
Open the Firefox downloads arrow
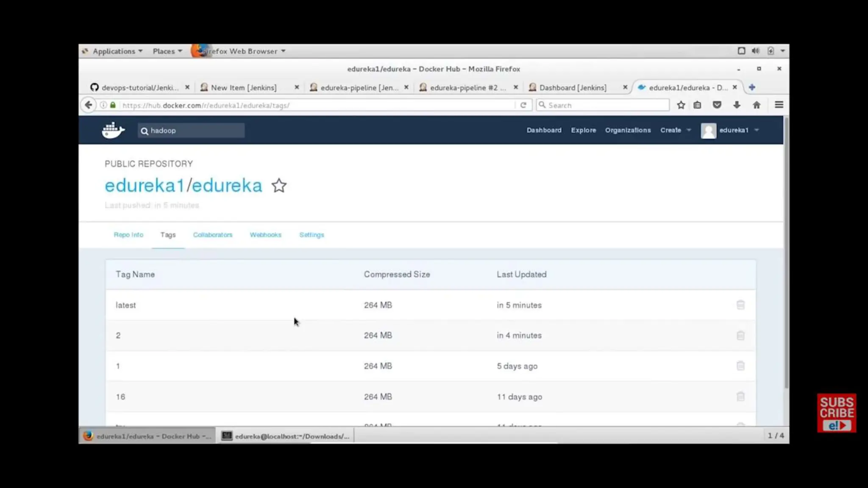coord(737,105)
